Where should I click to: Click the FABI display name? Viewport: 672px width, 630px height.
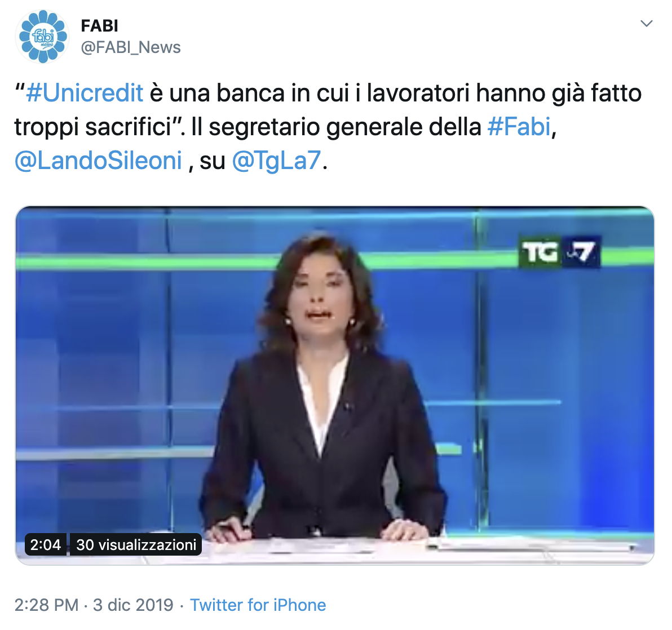(99, 26)
